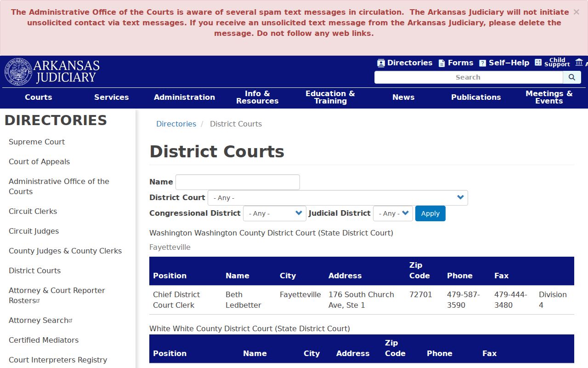Screen dimensions: 588x368
Task: Open the Info & Resources menu
Action: (x=257, y=97)
